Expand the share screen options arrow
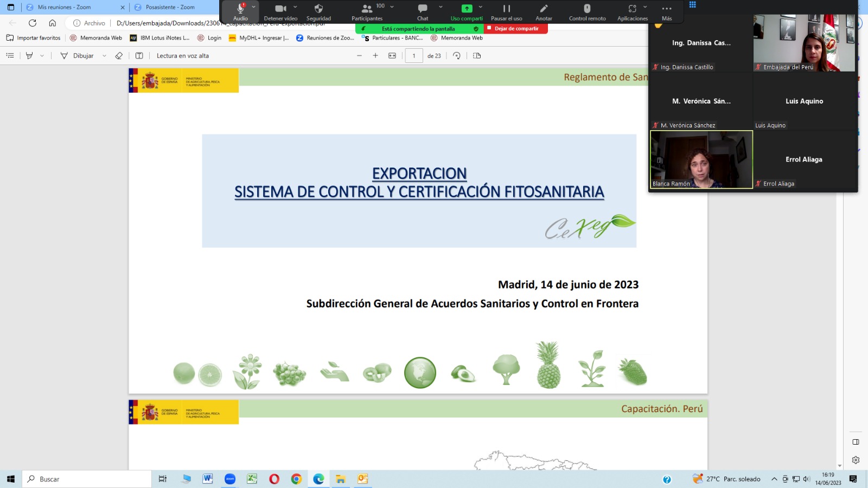The height and width of the screenshot is (488, 868). point(480,7)
